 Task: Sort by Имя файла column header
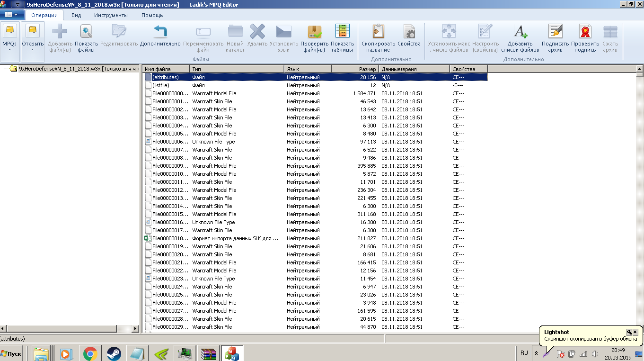pyautogui.click(x=166, y=69)
